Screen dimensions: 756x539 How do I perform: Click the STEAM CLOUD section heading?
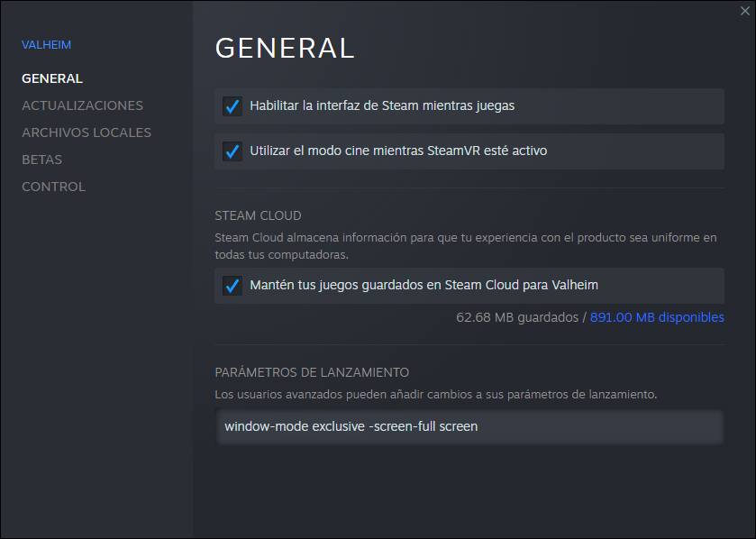tap(258, 215)
